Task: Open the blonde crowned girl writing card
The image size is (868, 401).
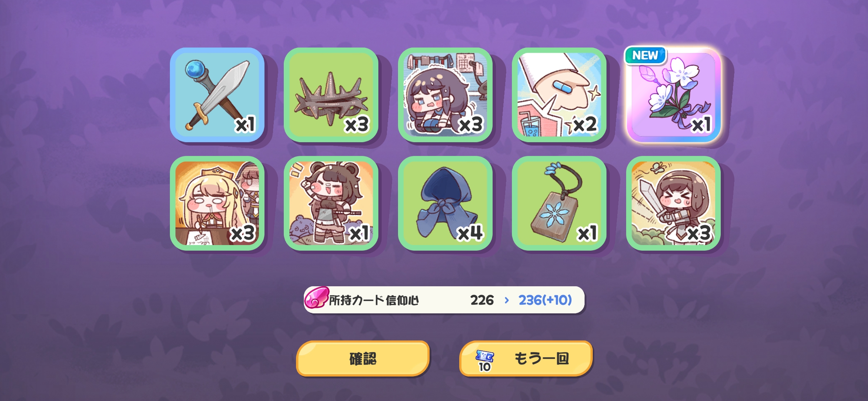Action: [217, 203]
